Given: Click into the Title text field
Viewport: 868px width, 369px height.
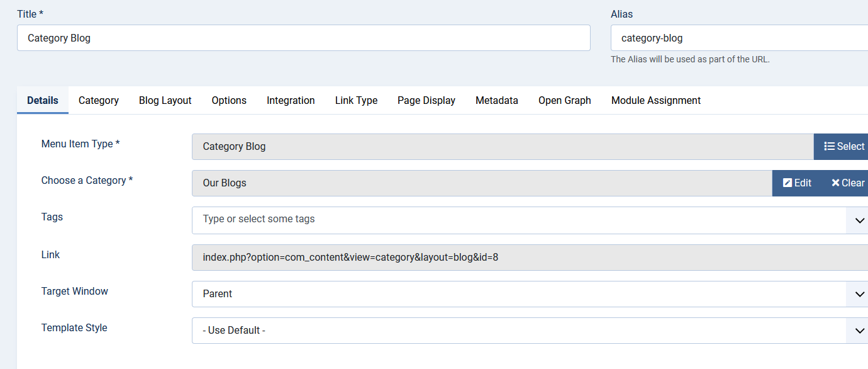Looking at the screenshot, I should click(303, 38).
